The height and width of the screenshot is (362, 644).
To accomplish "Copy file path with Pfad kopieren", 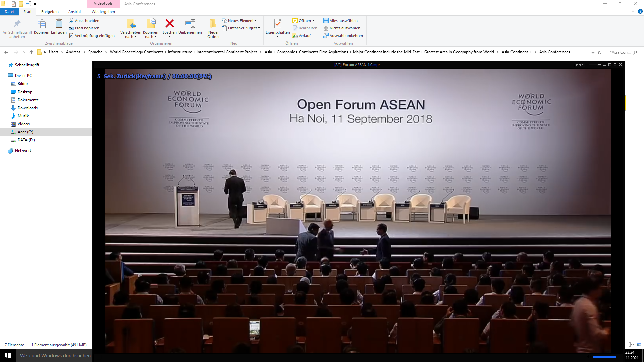I will pyautogui.click(x=84, y=28).
